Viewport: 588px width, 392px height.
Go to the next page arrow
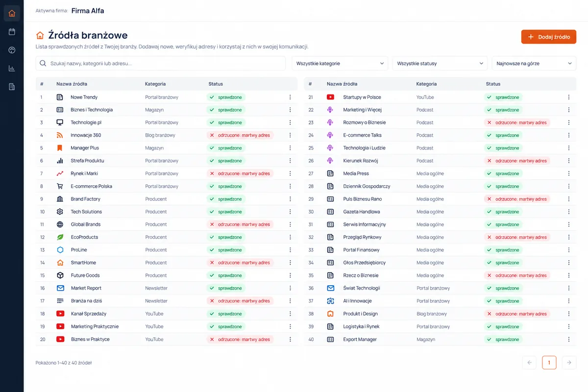tap(569, 363)
